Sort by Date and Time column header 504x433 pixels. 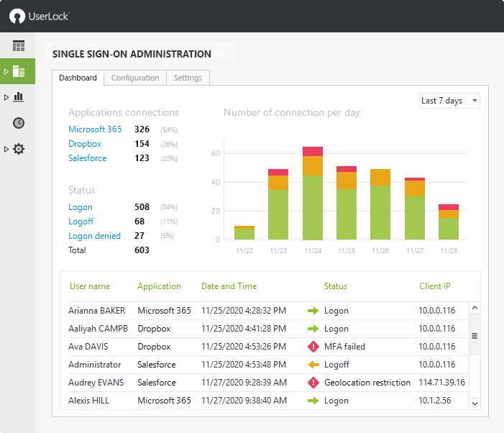[x=229, y=286]
